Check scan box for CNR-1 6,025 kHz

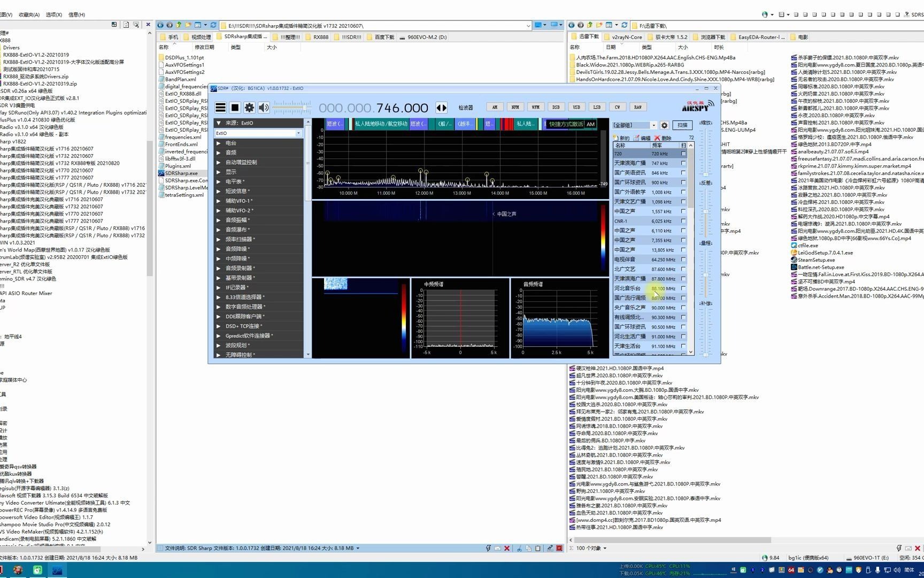(x=683, y=221)
